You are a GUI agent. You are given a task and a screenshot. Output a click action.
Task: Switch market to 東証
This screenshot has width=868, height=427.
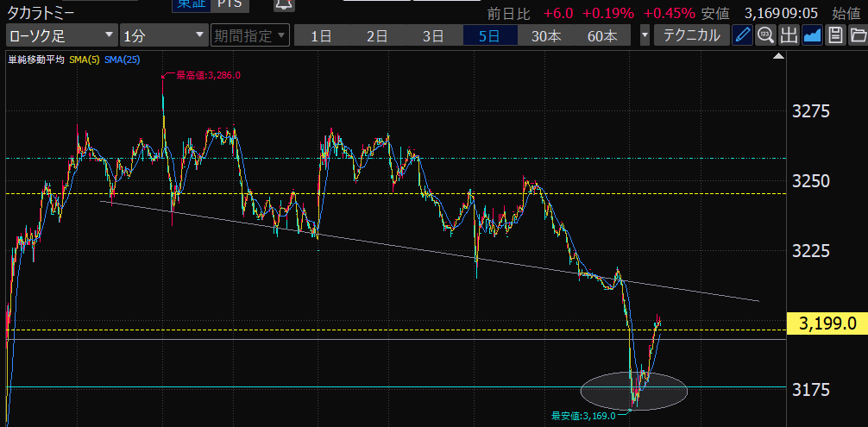tap(186, 5)
